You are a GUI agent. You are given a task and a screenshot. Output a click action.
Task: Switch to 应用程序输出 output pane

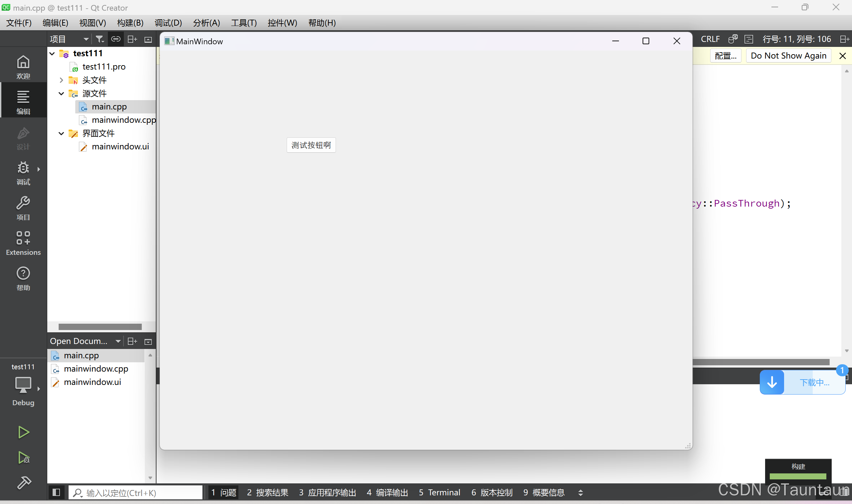pos(328,492)
